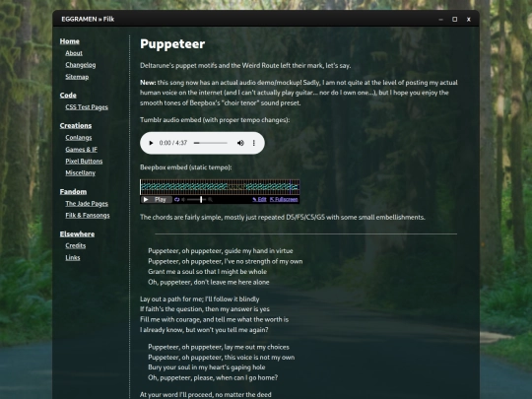The height and width of the screenshot is (399, 532).
Task: Open the Fandom section link
Action: pyautogui.click(x=73, y=192)
